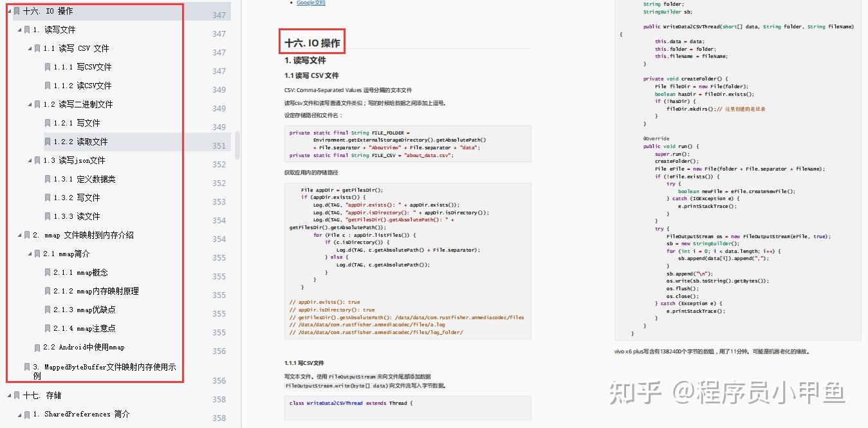The height and width of the screenshot is (428, 868).
Task: Click bookmark icon beside 十七. 存储
Action: [x=17, y=395]
